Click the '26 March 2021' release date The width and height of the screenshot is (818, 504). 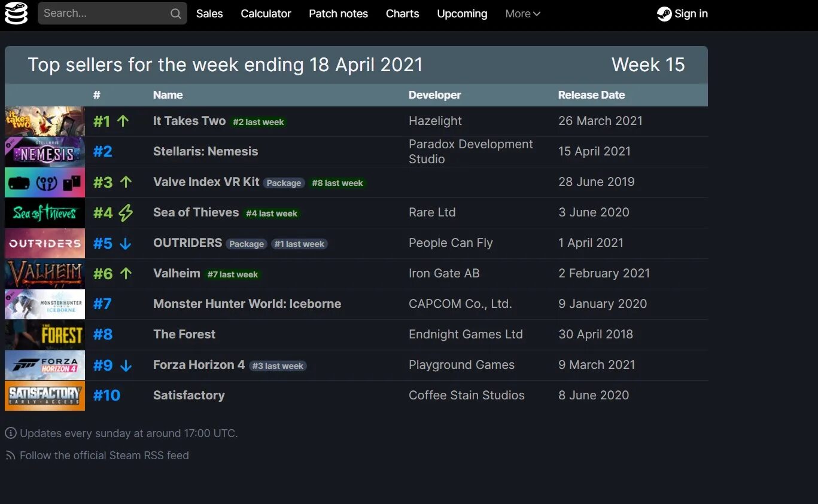point(600,121)
